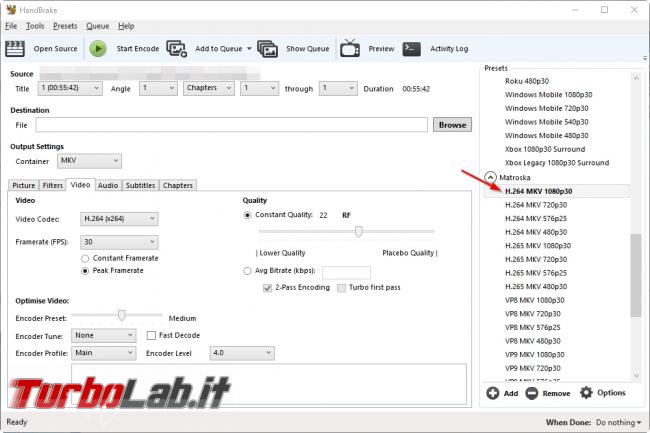Open the Add to Queue dropdown arrow
This screenshot has height=433, width=650.
249,49
